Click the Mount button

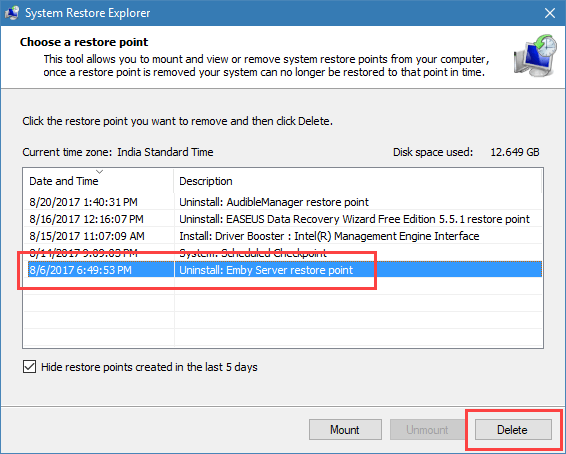pyautogui.click(x=345, y=429)
